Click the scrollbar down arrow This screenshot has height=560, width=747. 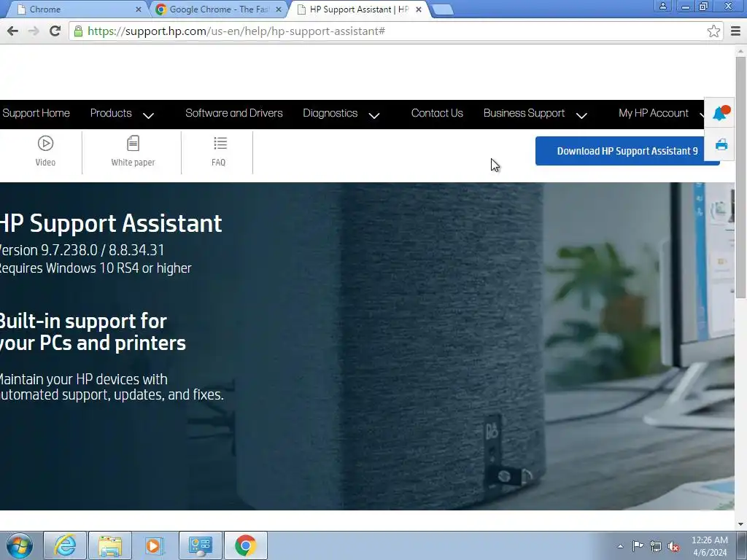[x=740, y=524]
